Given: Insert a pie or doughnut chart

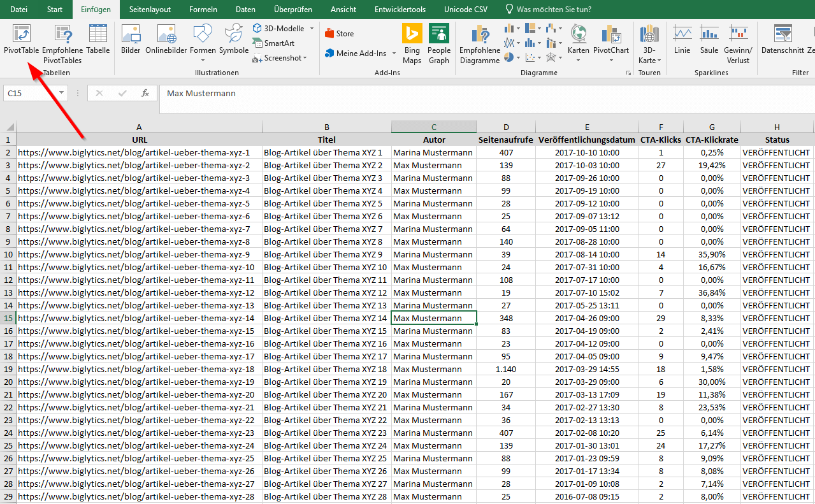Looking at the screenshot, I should click(511, 57).
